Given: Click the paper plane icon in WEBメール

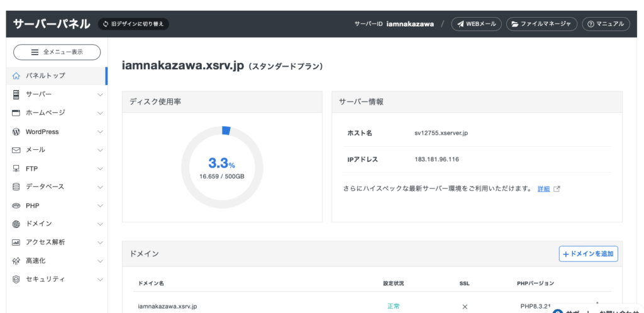Looking at the screenshot, I should (x=461, y=24).
